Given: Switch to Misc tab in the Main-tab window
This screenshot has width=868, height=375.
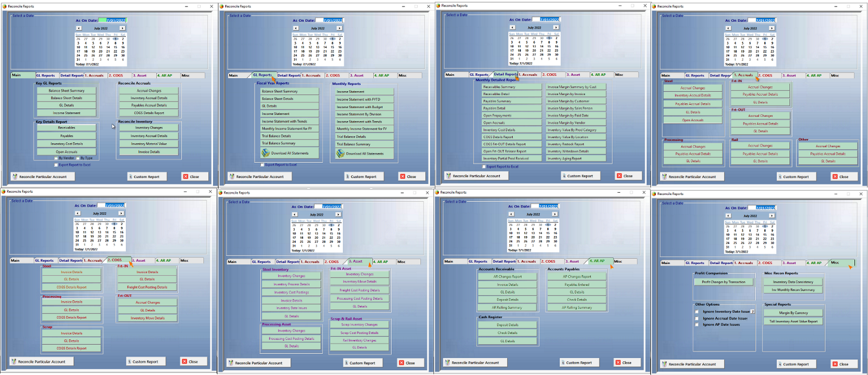Looking at the screenshot, I should click(193, 75).
